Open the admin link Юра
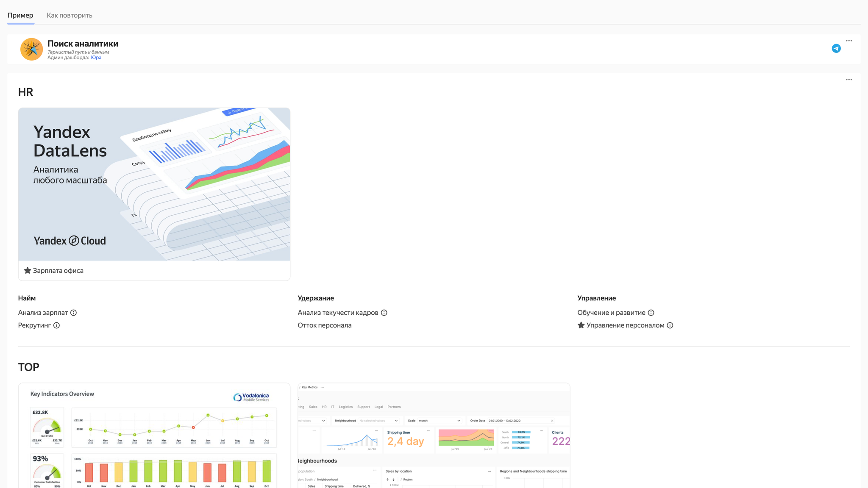868x488 pixels. click(x=96, y=58)
